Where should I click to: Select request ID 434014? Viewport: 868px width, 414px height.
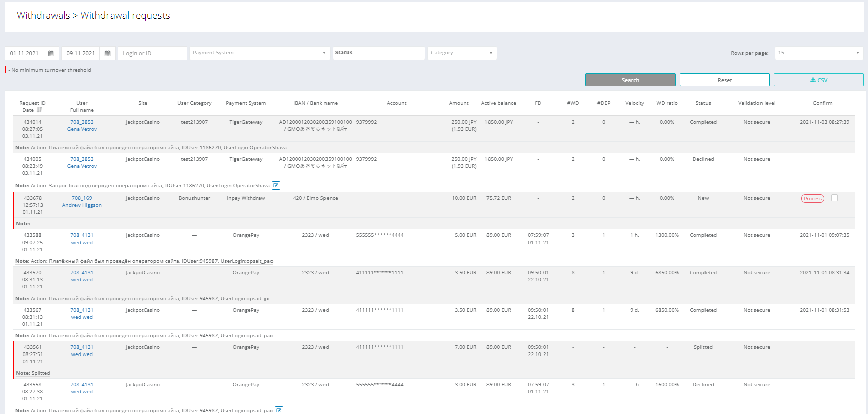coord(32,122)
